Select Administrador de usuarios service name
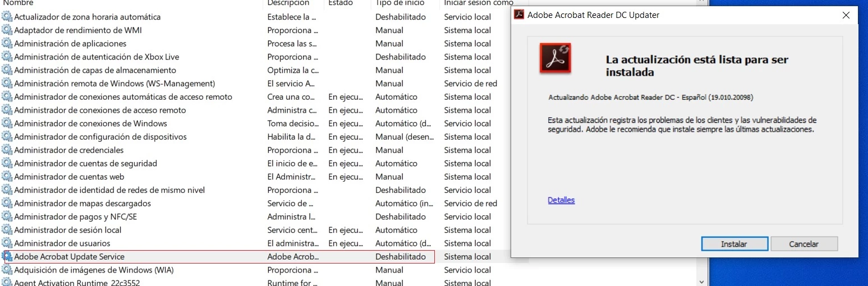 click(62, 243)
